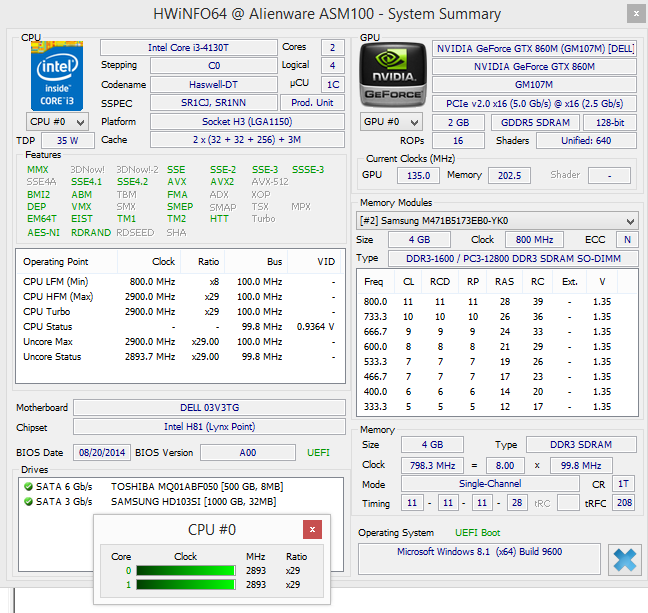
Task: Click the Unified: 640 shaders field
Action: (586, 141)
